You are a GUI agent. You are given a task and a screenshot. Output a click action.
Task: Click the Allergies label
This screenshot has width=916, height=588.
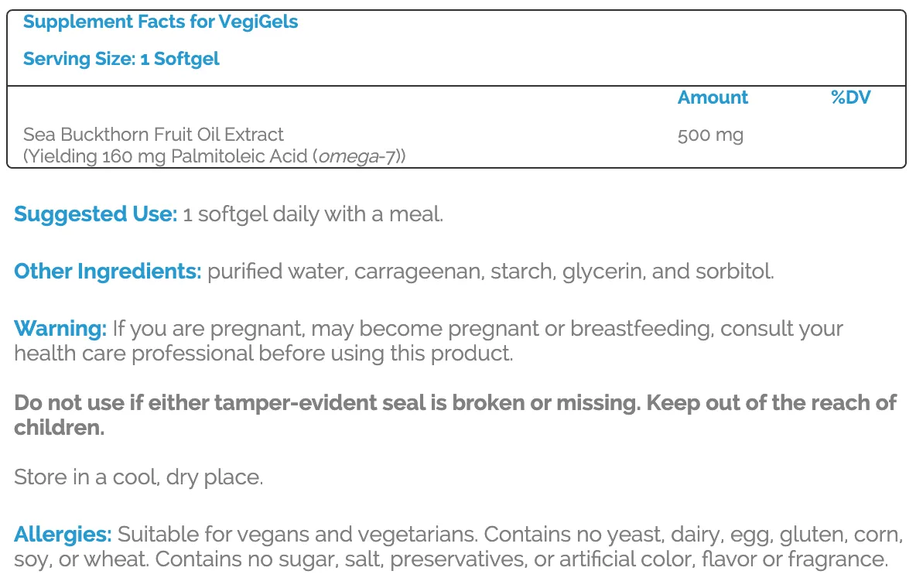pos(63,535)
